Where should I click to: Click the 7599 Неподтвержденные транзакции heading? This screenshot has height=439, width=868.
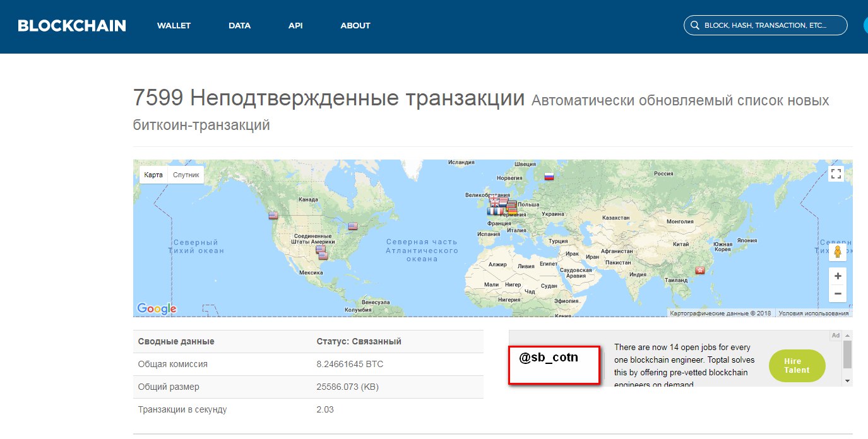click(x=329, y=98)
